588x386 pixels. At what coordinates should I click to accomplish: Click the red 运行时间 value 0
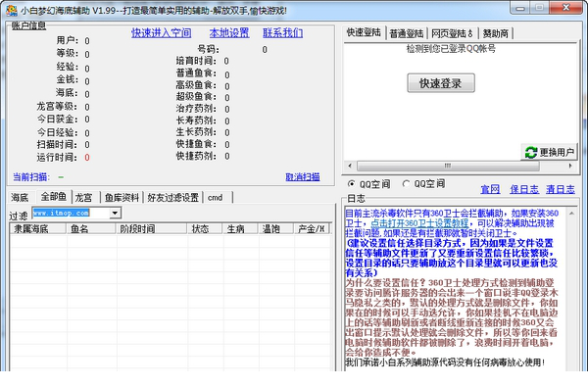[87, 158]
